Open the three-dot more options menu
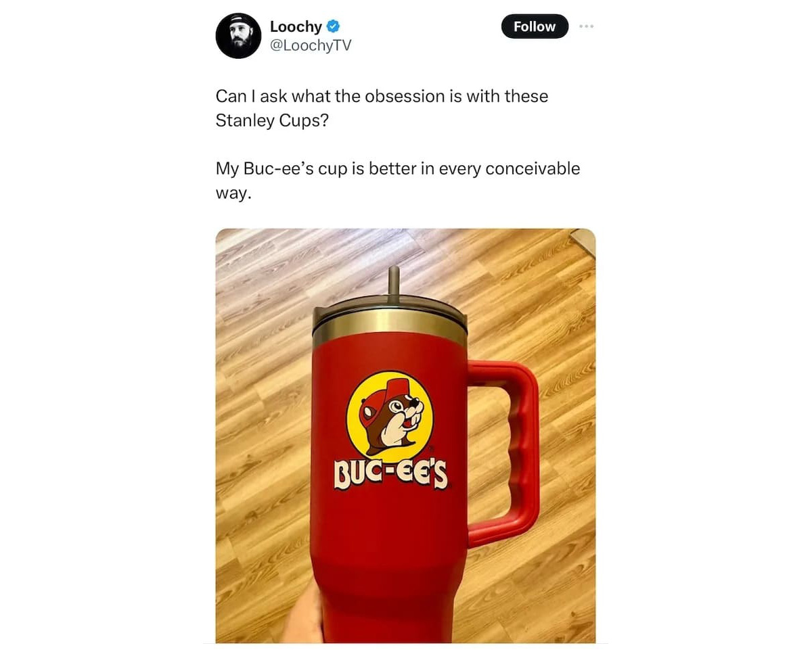 pyautogui.click(x=586, y=26)
